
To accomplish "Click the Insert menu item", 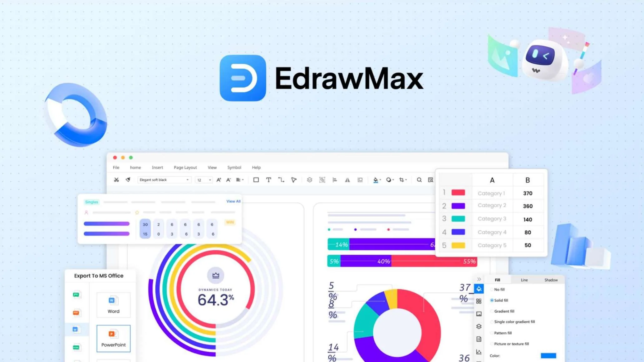I will click(x=157, y=167).
